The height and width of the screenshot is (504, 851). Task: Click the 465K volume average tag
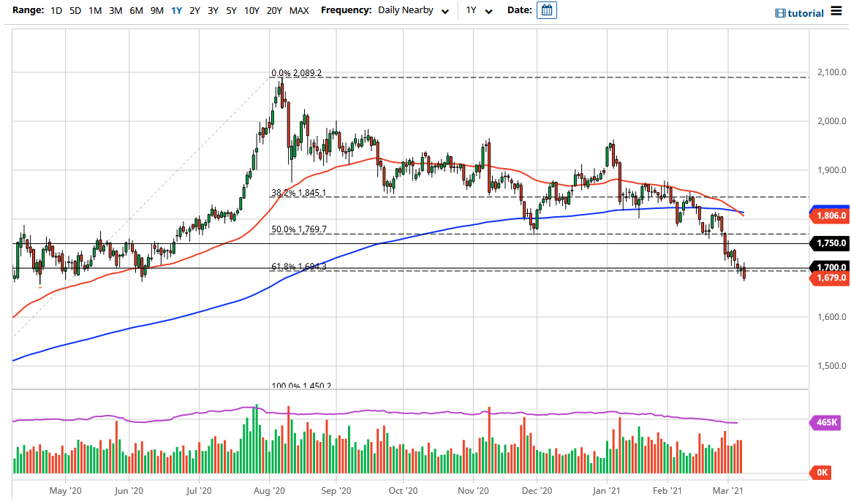click(x=825, y=422)
